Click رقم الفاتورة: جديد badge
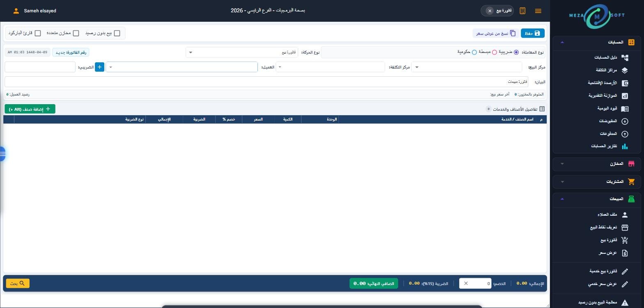 71,52
